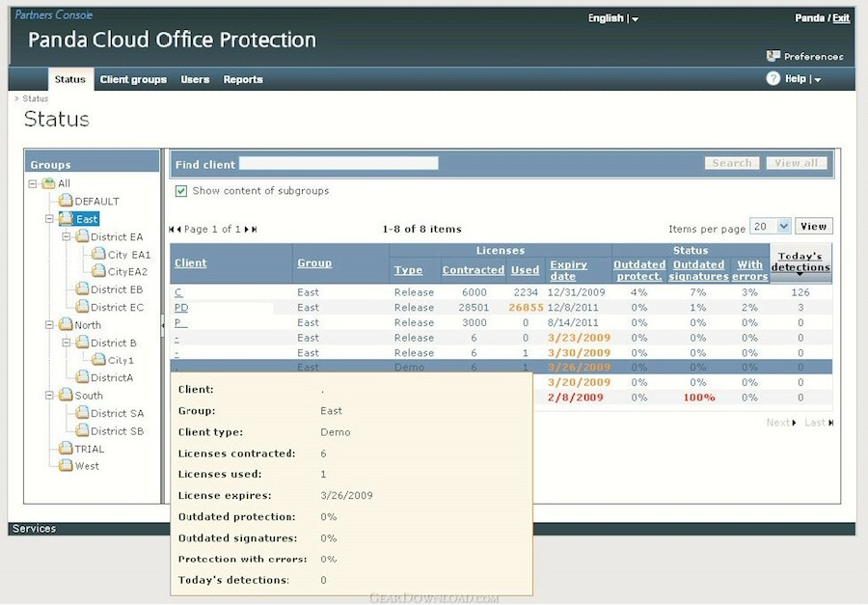The height and width of the screenshot is (605, 868).
Task: Sort by Outdated signatures column
Action: [x=698, y=270]
